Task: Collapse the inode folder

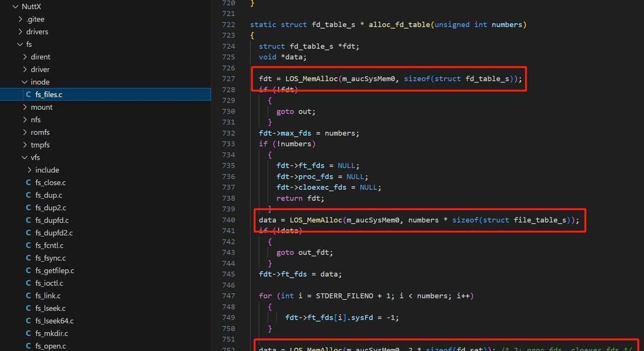Action: tap(25, 82)
